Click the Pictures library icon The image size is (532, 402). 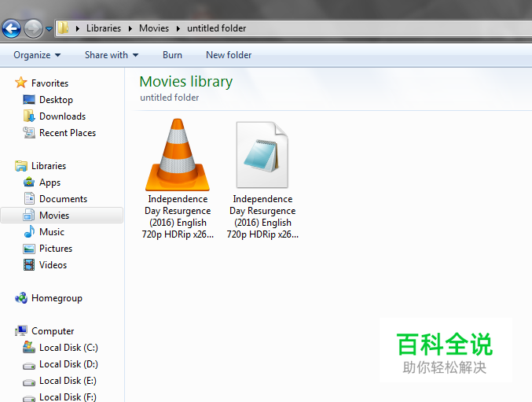click(29, 249)
